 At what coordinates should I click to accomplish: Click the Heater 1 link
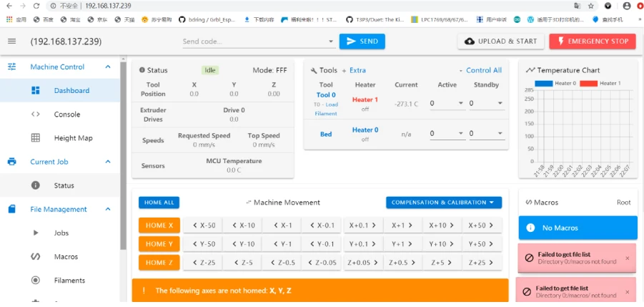[x=365, y=99]
